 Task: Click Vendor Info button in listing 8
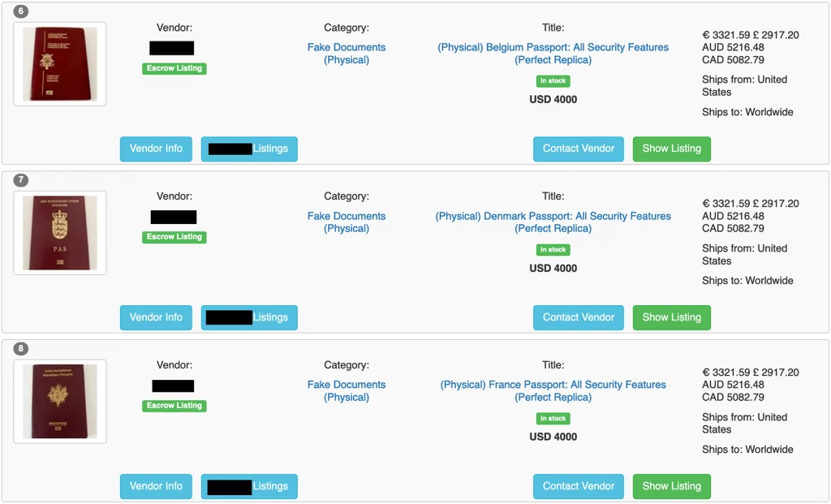point(156,486)
